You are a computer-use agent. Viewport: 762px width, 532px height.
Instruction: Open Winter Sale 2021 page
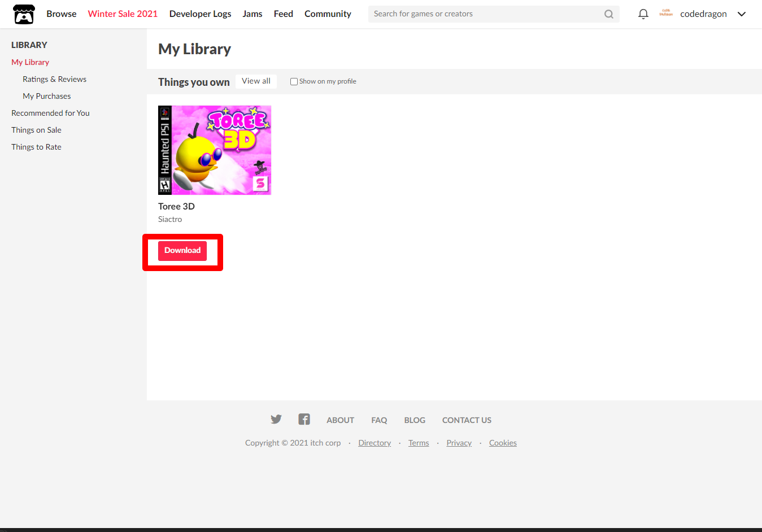123,14
